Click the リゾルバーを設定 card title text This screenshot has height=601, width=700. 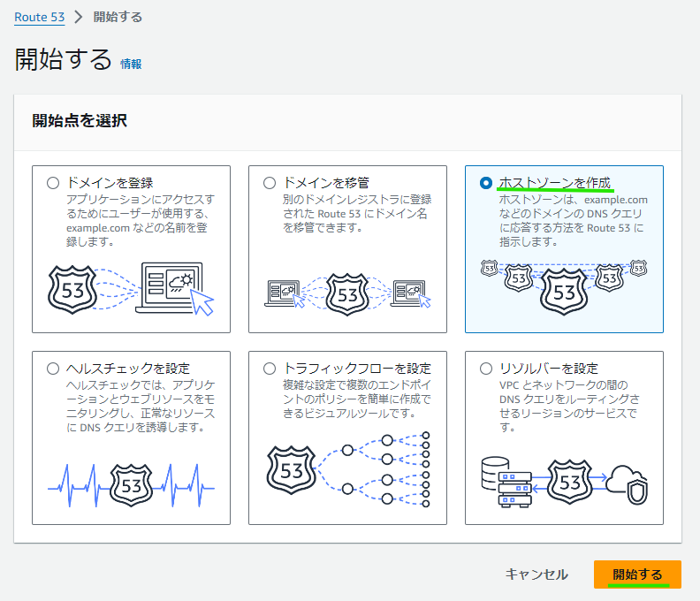tap(549, 369)
